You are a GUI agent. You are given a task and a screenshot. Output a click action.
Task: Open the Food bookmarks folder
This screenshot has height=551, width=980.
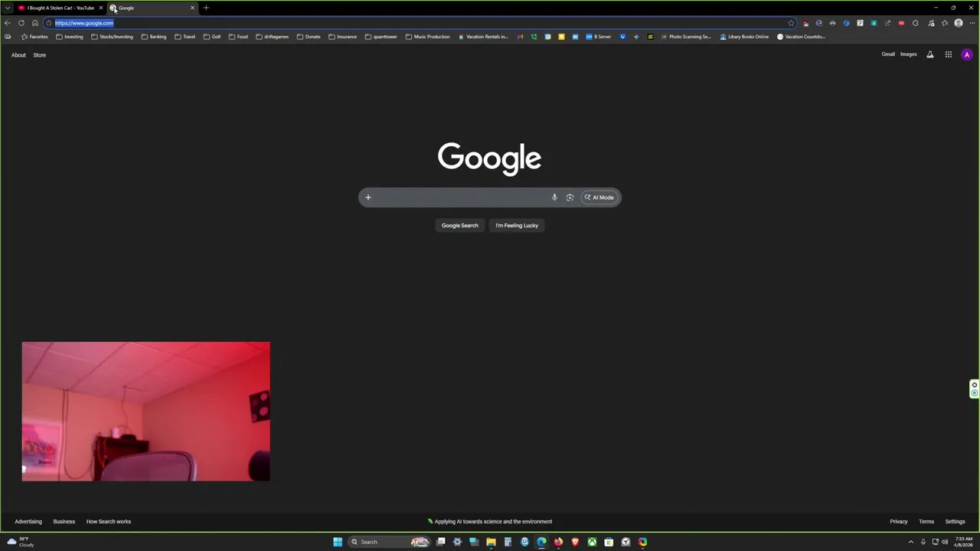click(238, 37)
